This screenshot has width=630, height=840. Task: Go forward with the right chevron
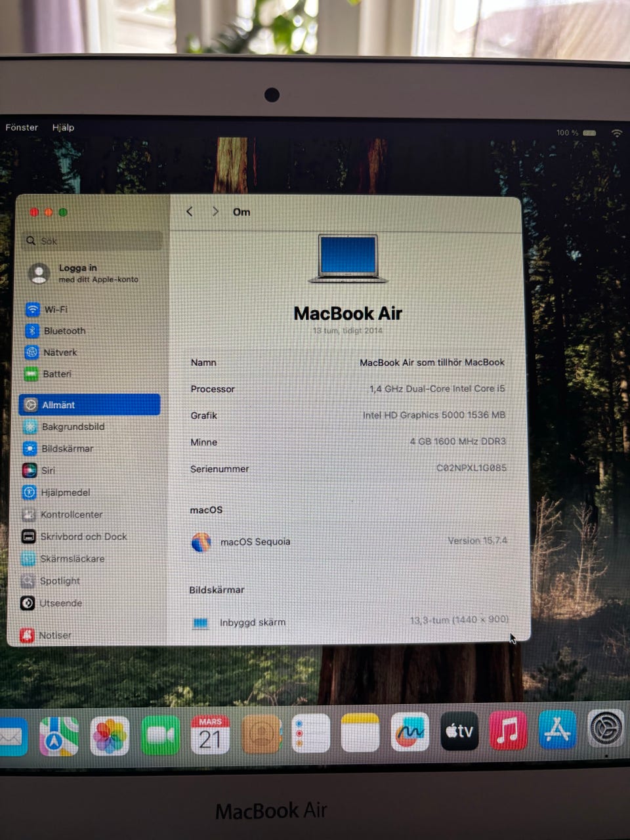215,211
